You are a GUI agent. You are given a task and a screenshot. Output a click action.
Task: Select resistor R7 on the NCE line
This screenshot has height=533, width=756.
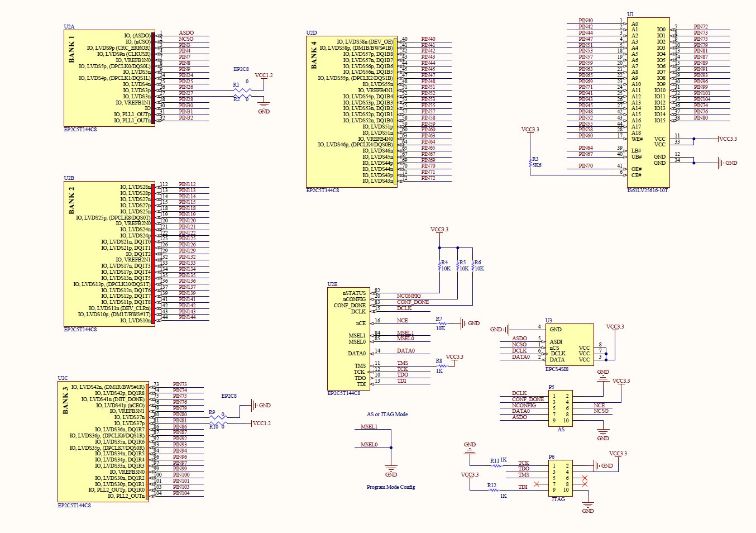click(441, 323)
